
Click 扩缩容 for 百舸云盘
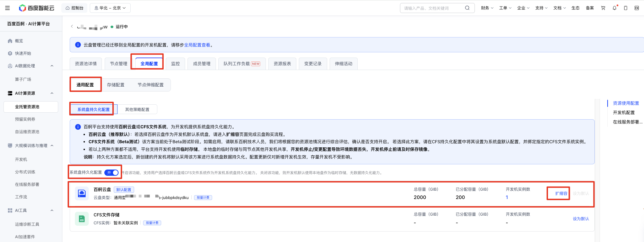[x=561, y=193]
